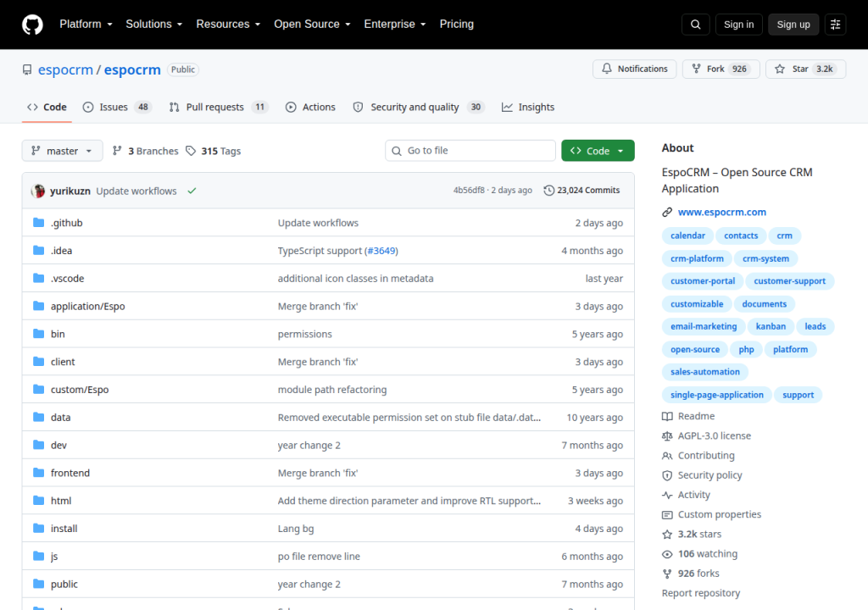The height and width of the screenshot is (610, 868).
Task: Click the eye icon beside 106 watching
Action: pos(667,554)
